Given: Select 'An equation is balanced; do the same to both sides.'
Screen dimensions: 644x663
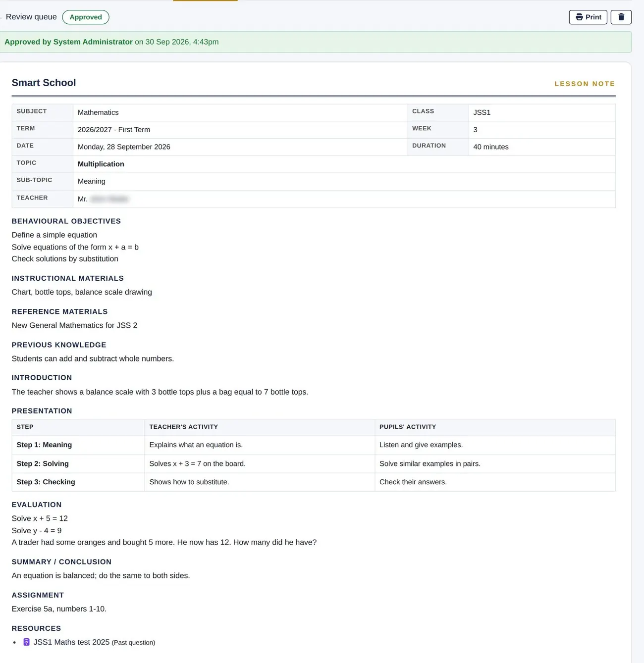Looking at the screenshot, I should [x=101, y=575].
